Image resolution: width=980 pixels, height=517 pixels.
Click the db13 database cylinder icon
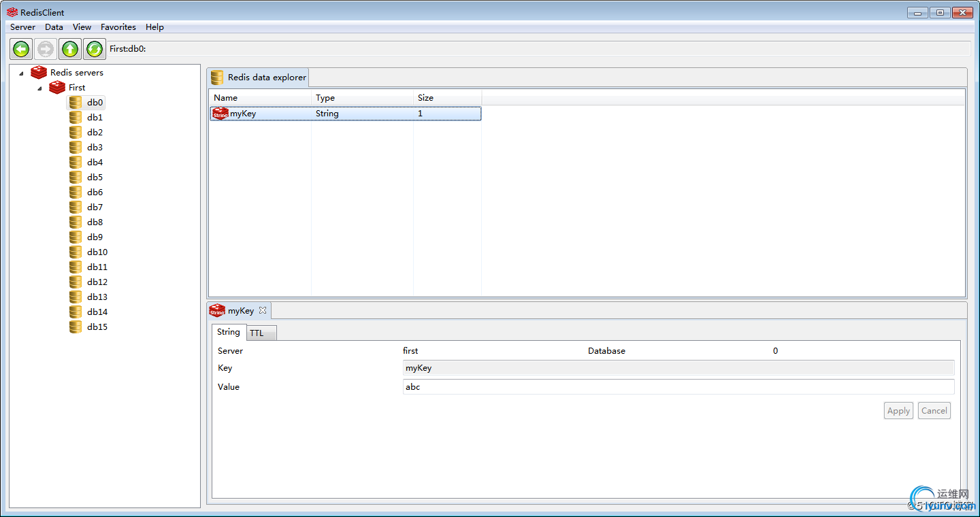[76, 297]
